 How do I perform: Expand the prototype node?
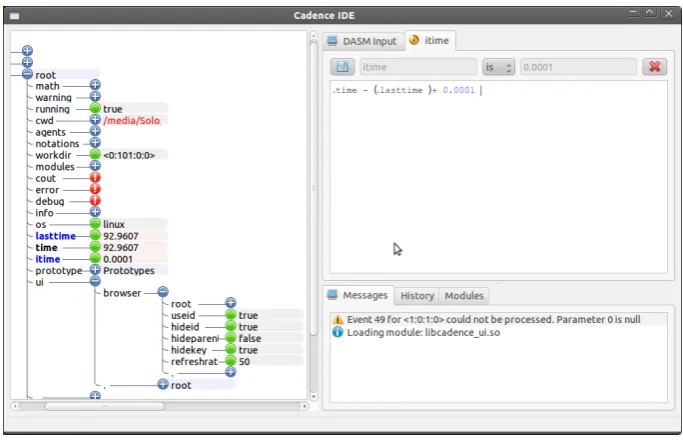(95, 270)
